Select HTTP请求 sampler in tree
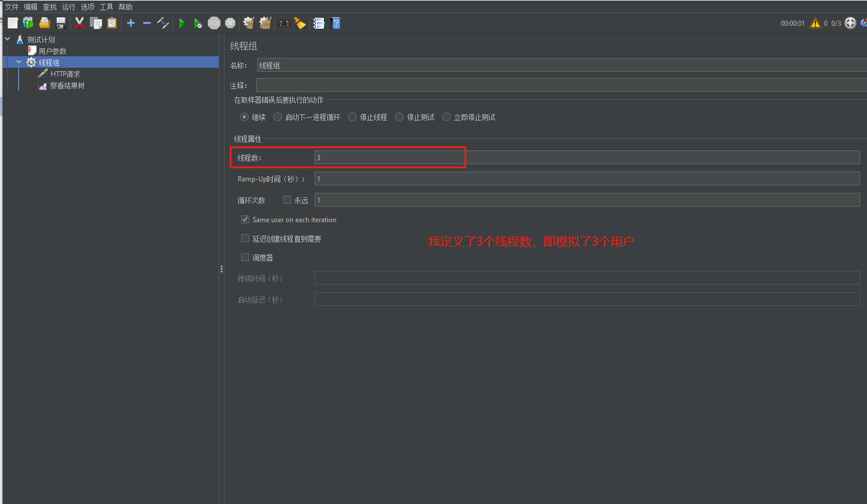Screen dimensions: 867x504 click(65, 74)
